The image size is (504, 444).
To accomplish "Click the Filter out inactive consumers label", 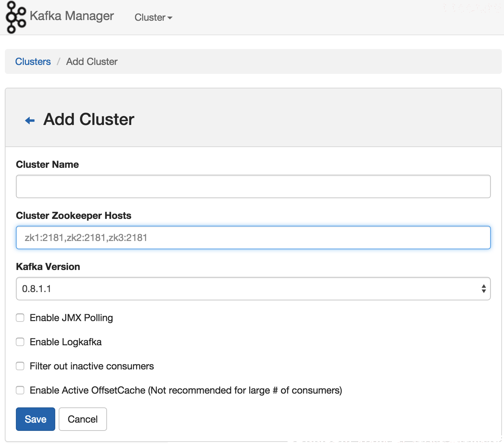I will click(x=92, y=366).
